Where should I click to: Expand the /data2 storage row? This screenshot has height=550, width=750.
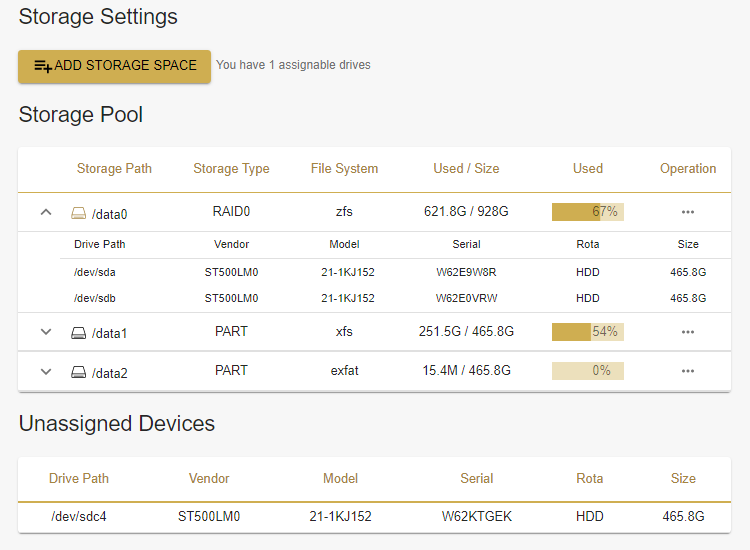45,372
